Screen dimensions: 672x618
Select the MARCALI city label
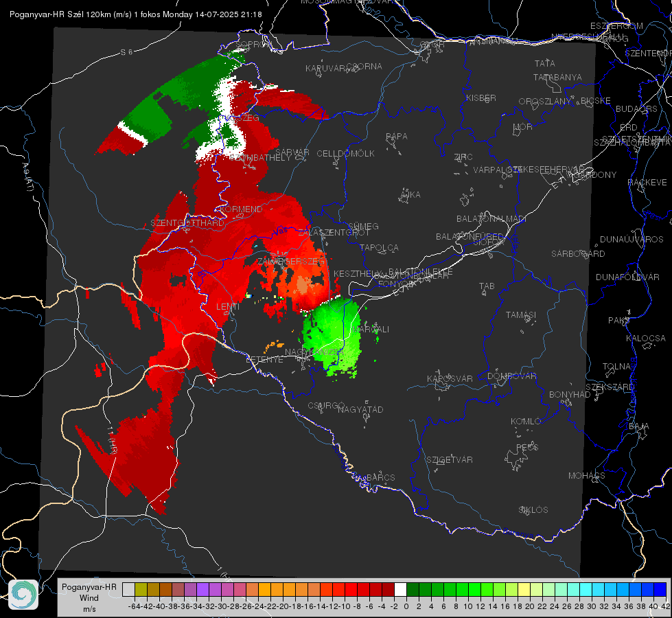tap(370, 329)
